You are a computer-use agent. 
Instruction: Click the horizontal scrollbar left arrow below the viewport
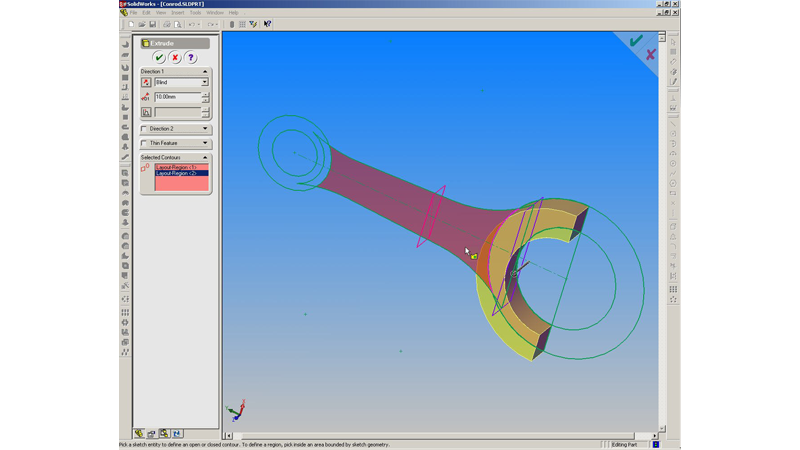click(228, 436)
